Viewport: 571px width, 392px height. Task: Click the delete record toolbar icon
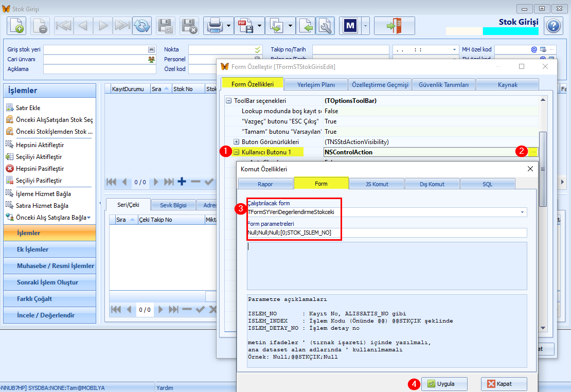click(x=40, y=26)
